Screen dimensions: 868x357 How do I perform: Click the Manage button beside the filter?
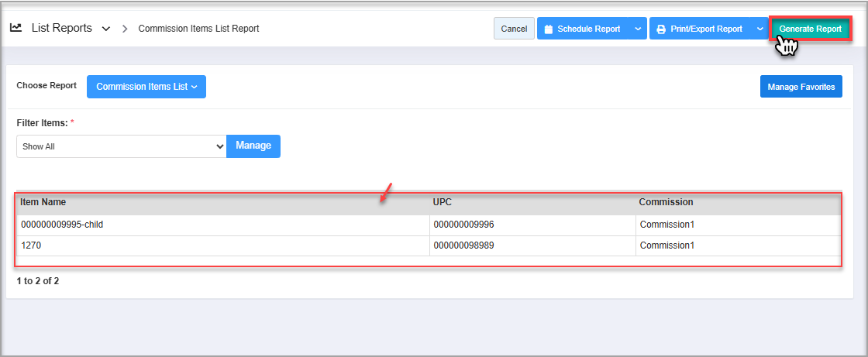coord(253,146)
